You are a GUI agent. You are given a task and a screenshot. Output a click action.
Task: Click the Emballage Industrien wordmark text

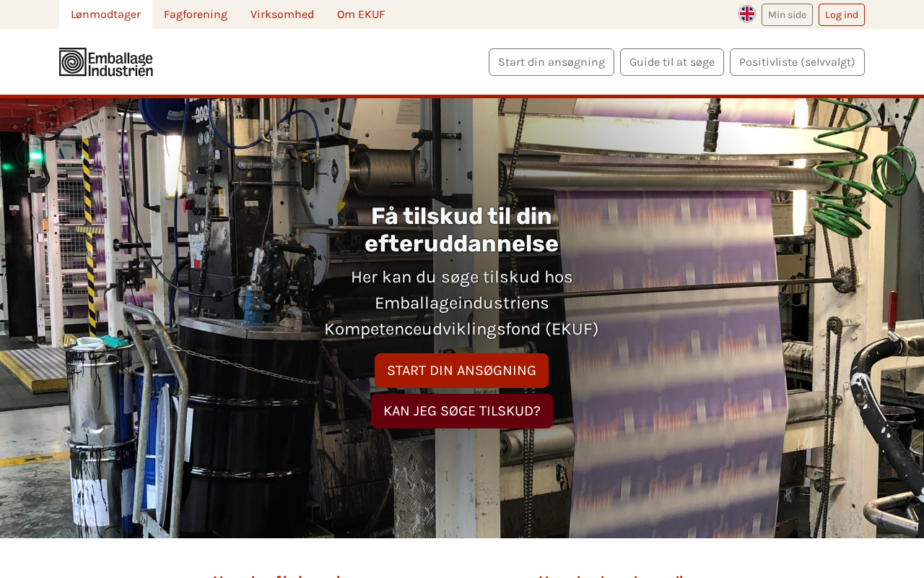pyautogui.click(x=121, y=63)
